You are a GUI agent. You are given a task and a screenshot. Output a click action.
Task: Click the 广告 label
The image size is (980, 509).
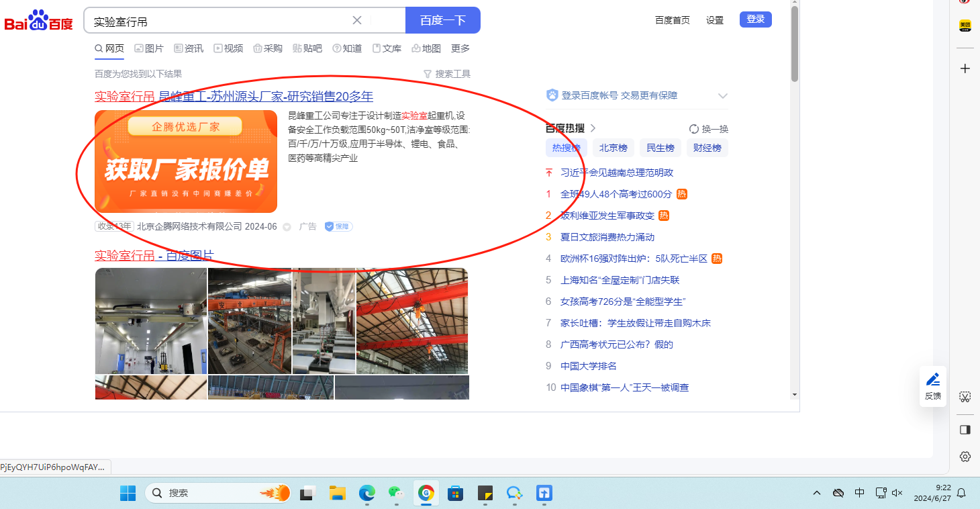pyautogui.click(x=308, y=226)
